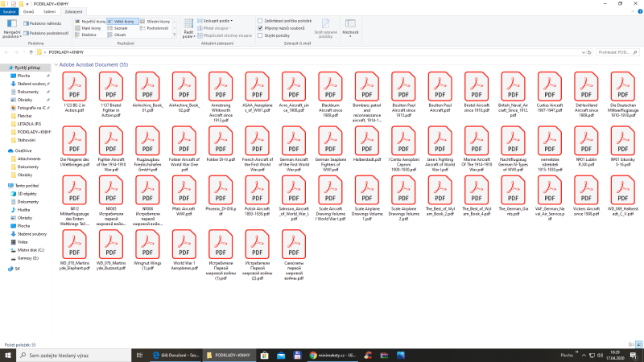Open the Soubor menu tab
The height and width of the screenshot is (362, 644).
9,11
